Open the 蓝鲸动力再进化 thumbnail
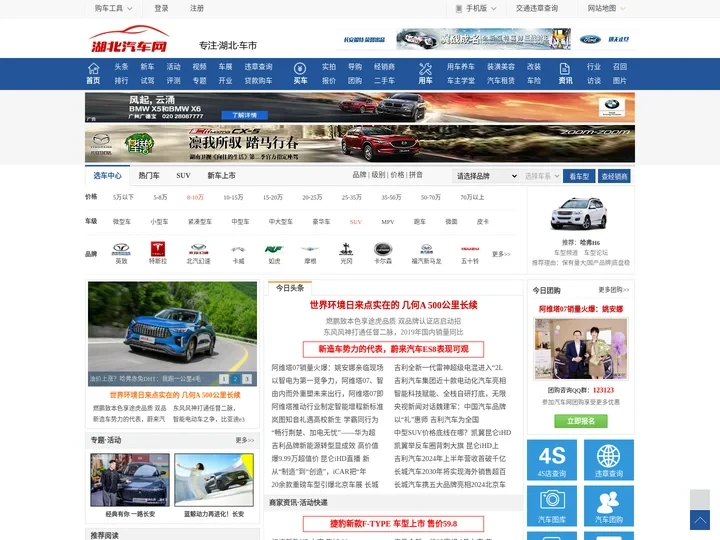Viewport: 720px width, 540px height. coord(214,480)
